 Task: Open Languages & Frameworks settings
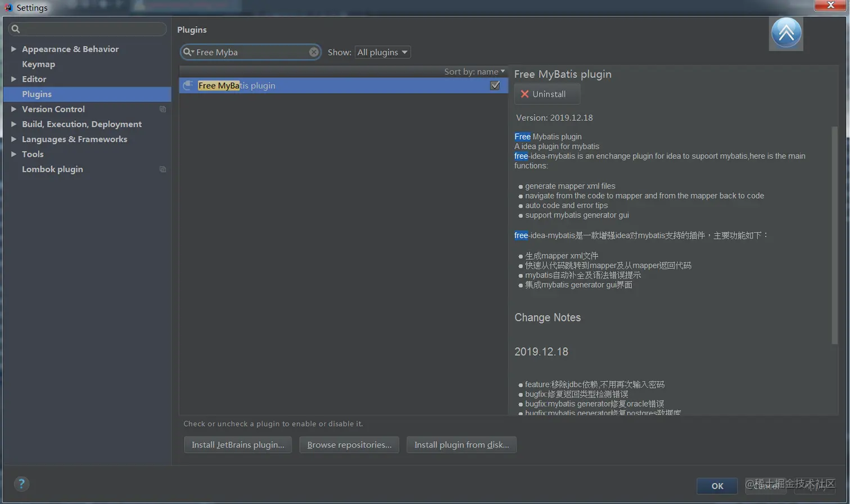pyautogui.click(x=74, y=139)
